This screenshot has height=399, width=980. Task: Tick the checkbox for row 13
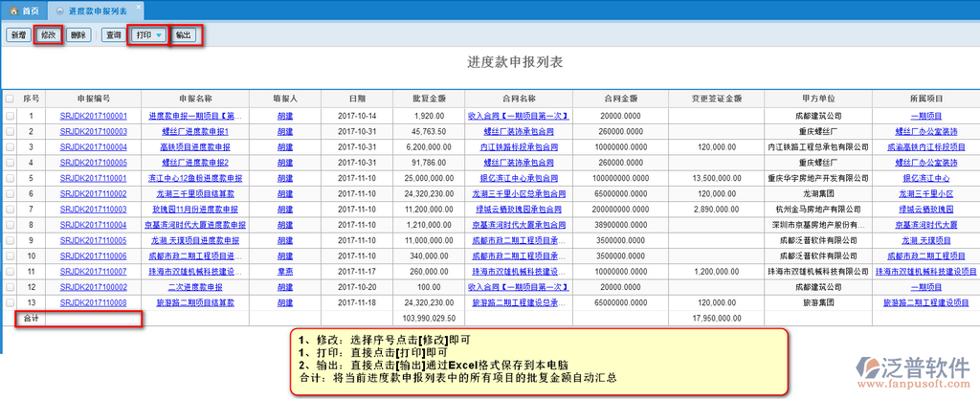[10, 302]
